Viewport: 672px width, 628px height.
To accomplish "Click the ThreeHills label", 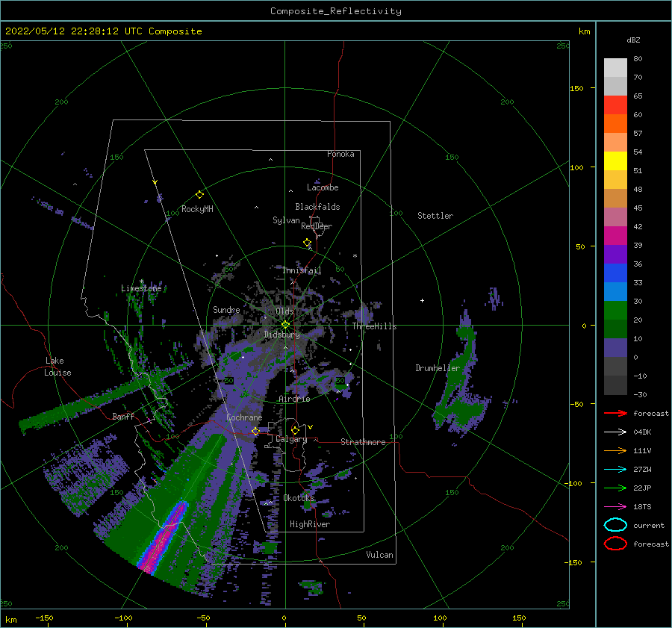I will click(x=375, y=326).
